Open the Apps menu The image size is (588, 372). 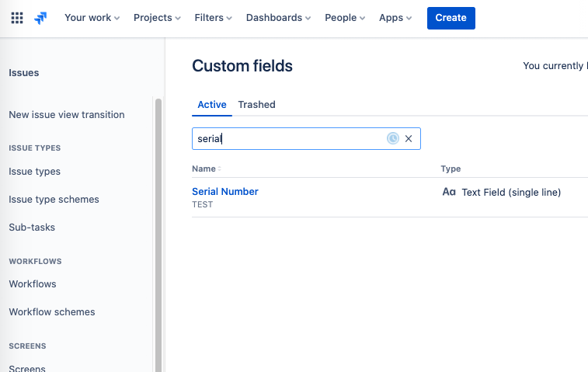pyautogui.click(x=395, y=18)
